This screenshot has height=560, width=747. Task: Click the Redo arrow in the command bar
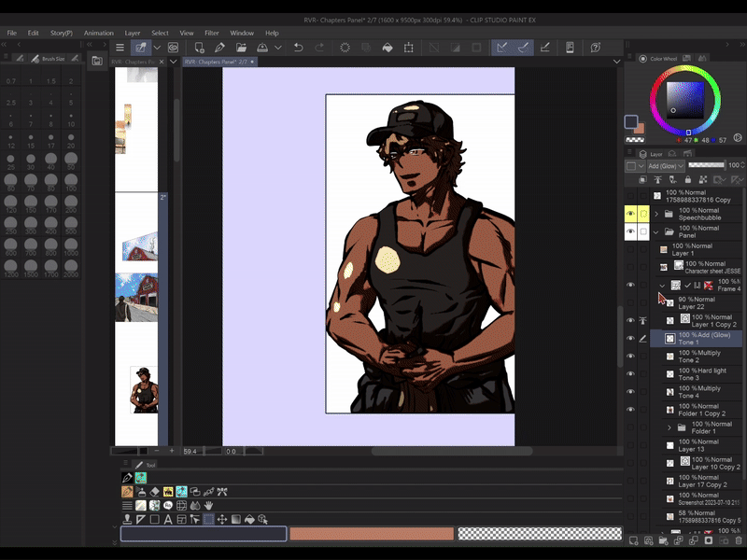coord(319,47)
